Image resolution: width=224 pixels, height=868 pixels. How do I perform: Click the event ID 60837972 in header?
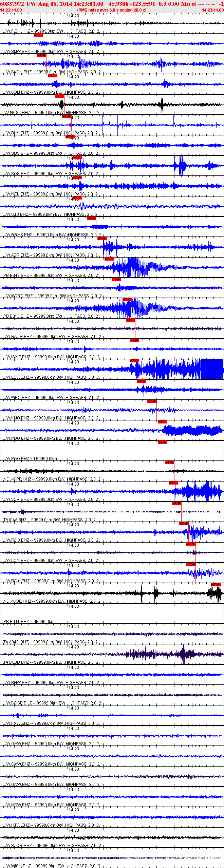point(12,4)
